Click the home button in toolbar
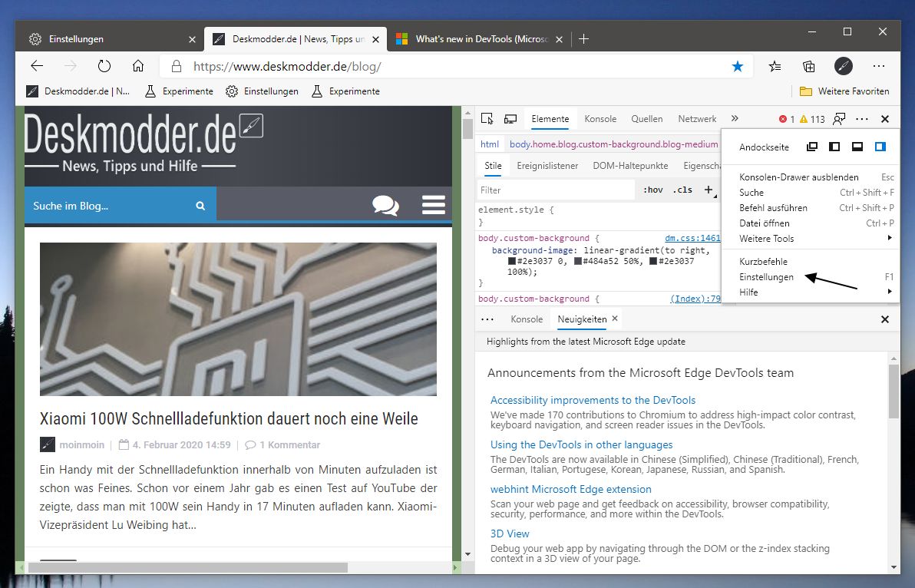The width and height of the screenshot is (915, 588). click(137, 66)
